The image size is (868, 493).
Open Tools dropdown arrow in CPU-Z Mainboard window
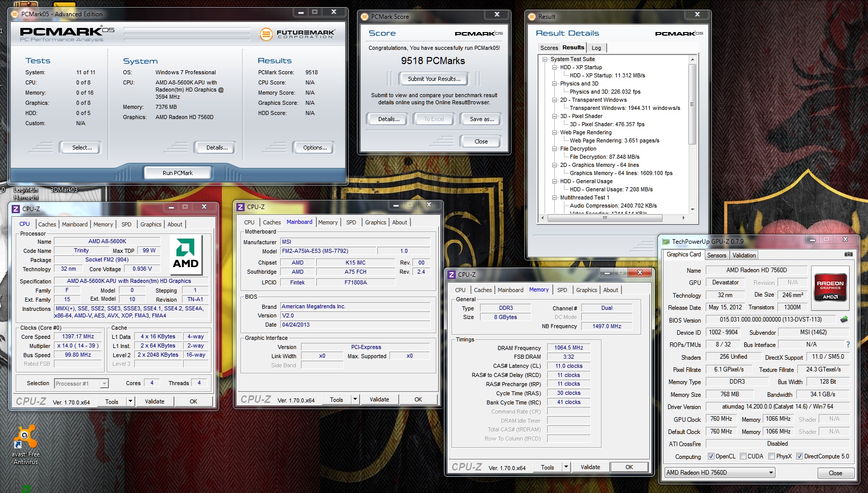(355, 399)
